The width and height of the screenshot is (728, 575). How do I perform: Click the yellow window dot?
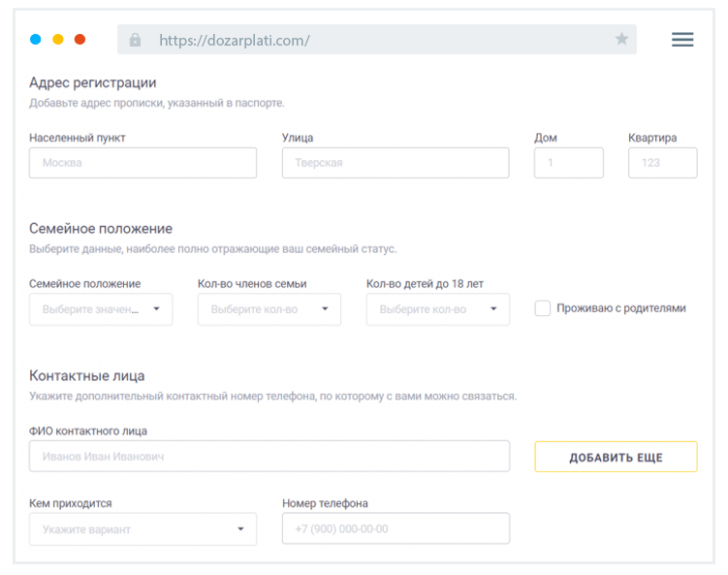(58, 40)
